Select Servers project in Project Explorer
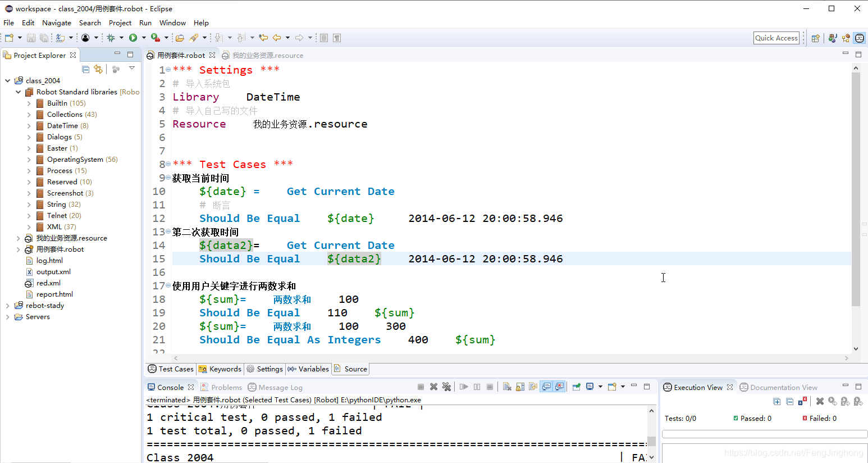This screenshot has height=463, width=868. (x=38, y=317)
